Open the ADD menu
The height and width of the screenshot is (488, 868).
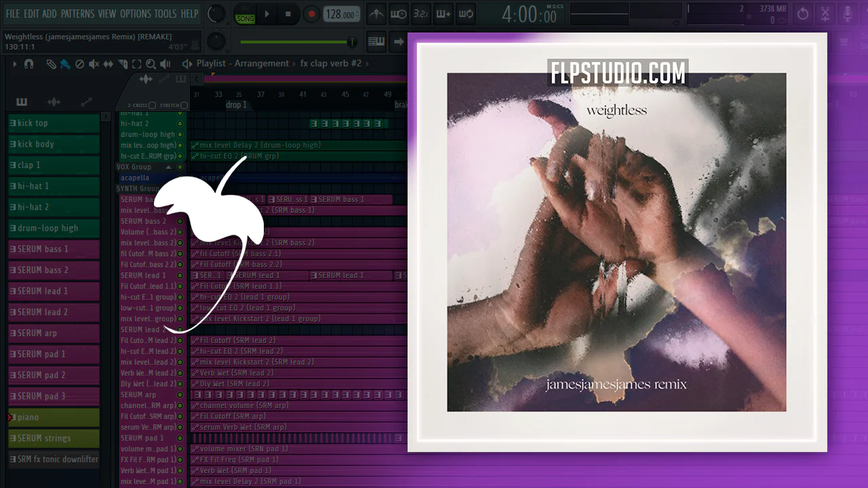[x=50, y=14]
